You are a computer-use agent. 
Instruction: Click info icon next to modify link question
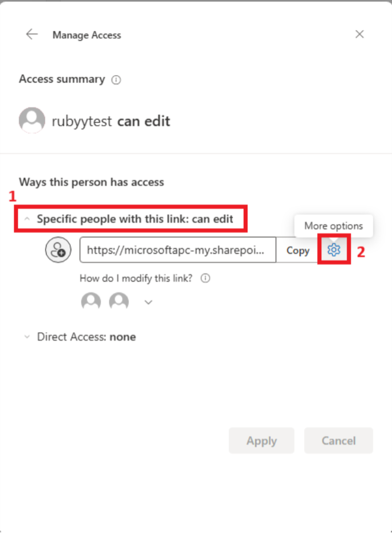pos(205,278)
